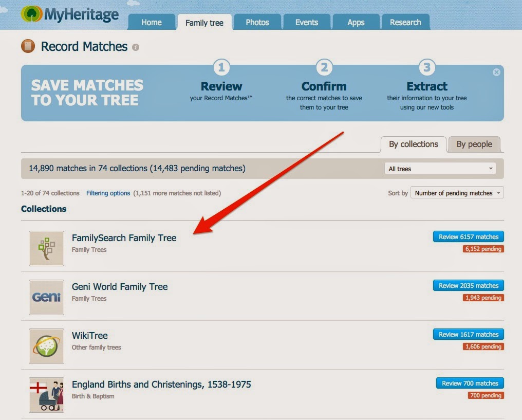Go to the Research tab

click(405, 22)
